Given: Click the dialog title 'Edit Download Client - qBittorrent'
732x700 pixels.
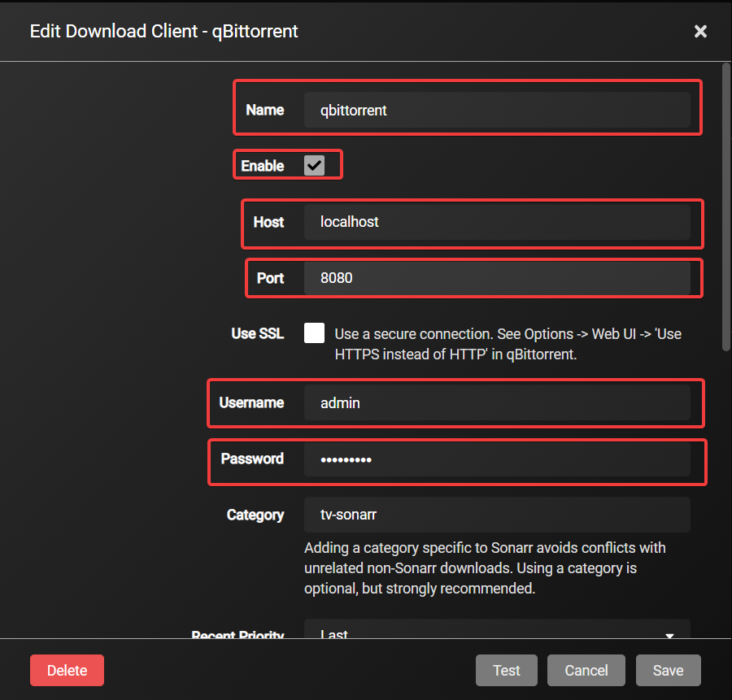Looking at the screenshot, I should coord(163,31).
